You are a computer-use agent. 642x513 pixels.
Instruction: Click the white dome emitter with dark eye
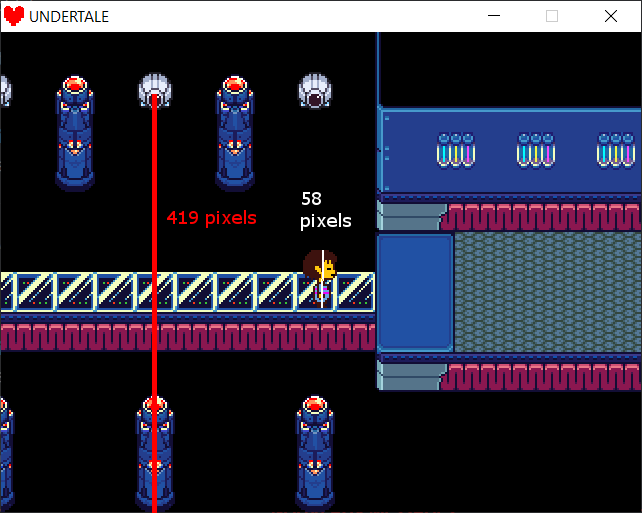315,91
